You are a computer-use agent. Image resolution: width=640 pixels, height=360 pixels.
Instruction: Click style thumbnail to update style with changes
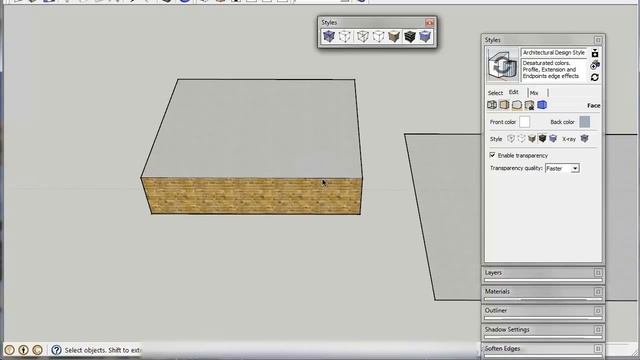click(502, 65)
